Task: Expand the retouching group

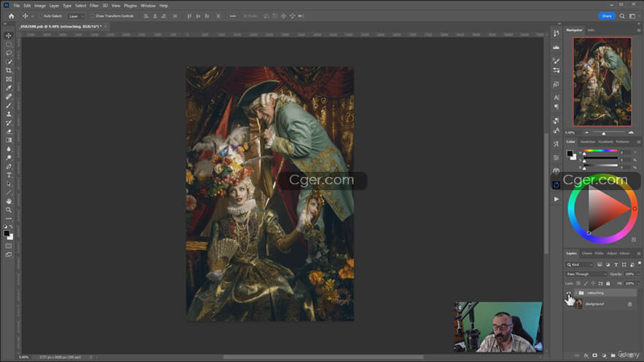Action: click(576, 293)
